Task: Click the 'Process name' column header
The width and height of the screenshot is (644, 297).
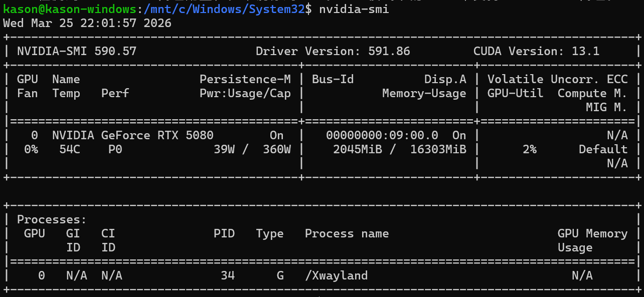Action: (x=347, y=233)
